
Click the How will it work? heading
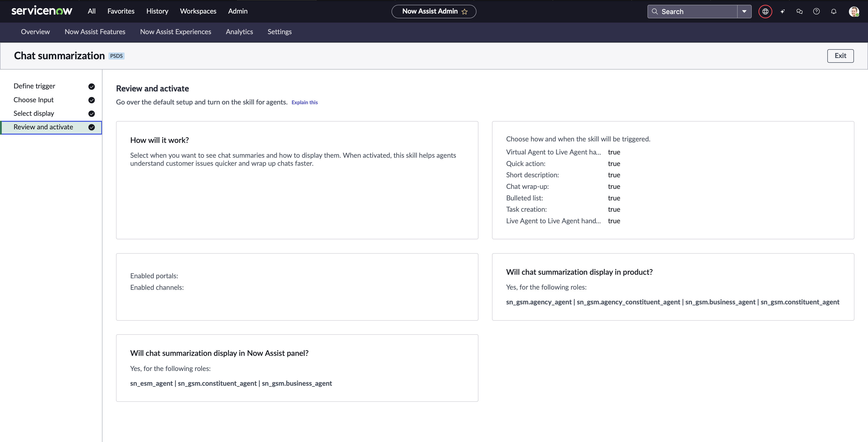159,140
